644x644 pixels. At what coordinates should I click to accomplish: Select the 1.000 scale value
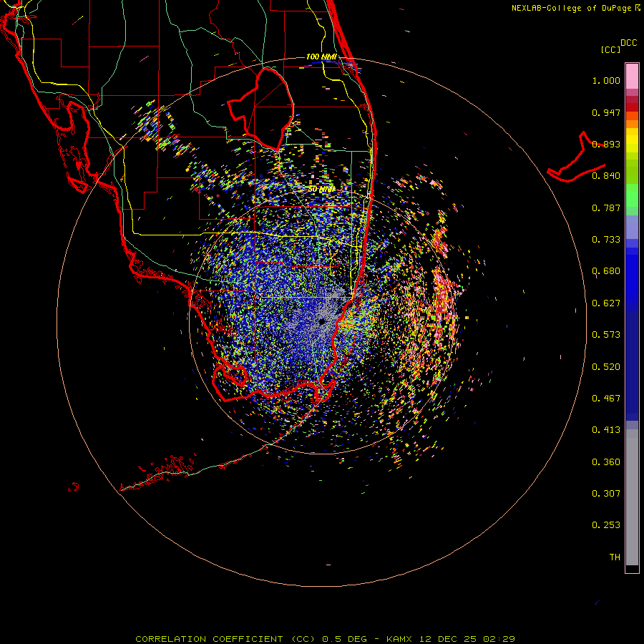pos(606,80)
